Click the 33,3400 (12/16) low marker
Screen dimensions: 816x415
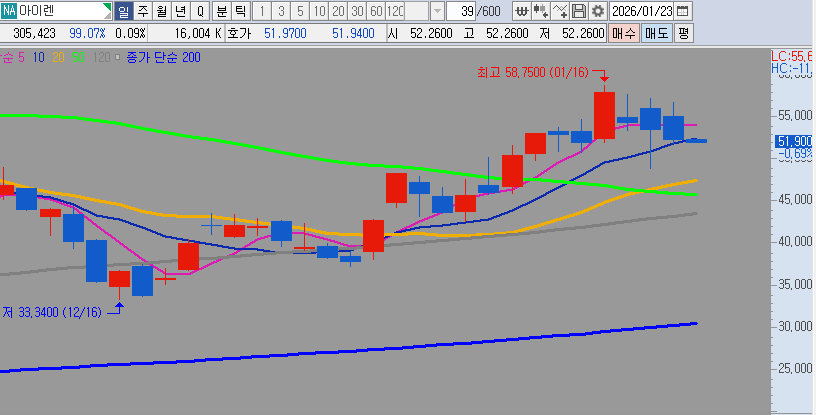click(51, 313)
